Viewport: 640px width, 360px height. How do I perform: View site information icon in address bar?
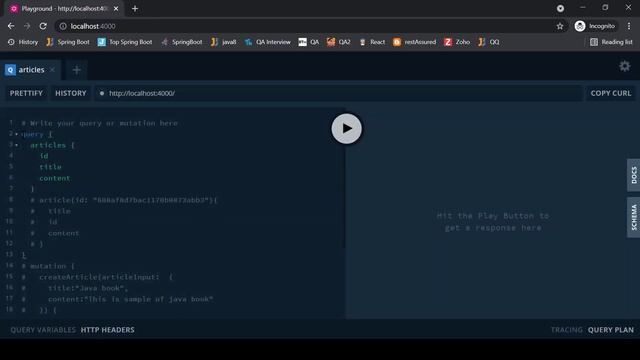point(63,26)
